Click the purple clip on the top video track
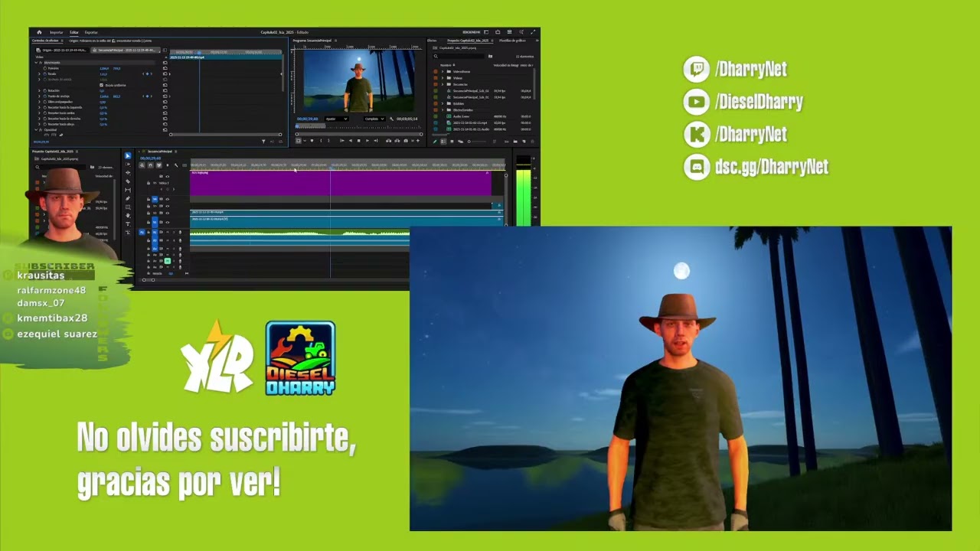 point(341,184)
